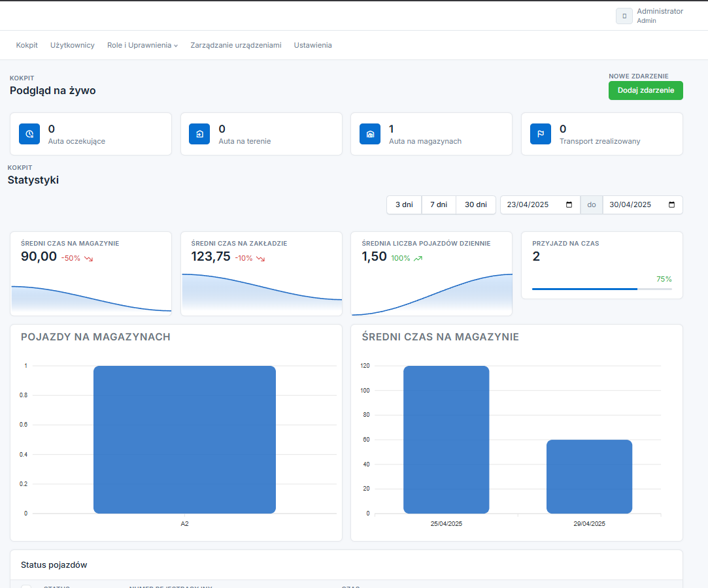This screenshot has height=588, width=708.
Task: Click the Auta na terenie entry icon
Action: tap(199, 134)
